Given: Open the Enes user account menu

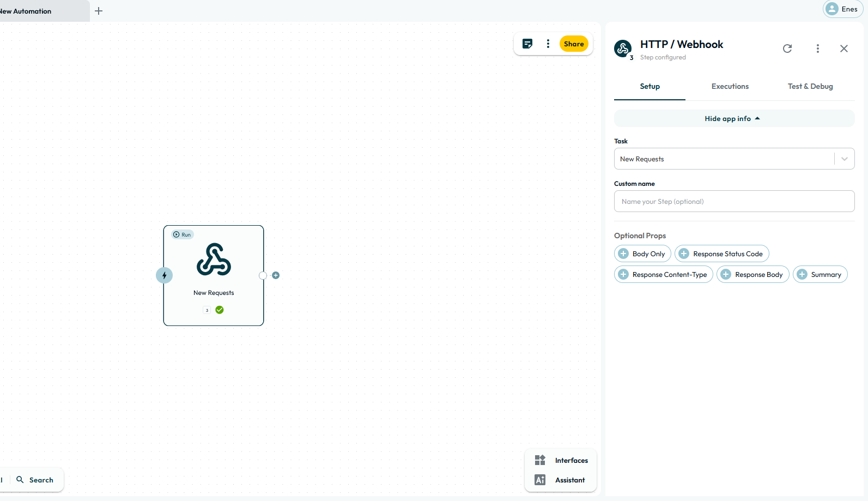Looking at the screenshot, I should (842, 9).
